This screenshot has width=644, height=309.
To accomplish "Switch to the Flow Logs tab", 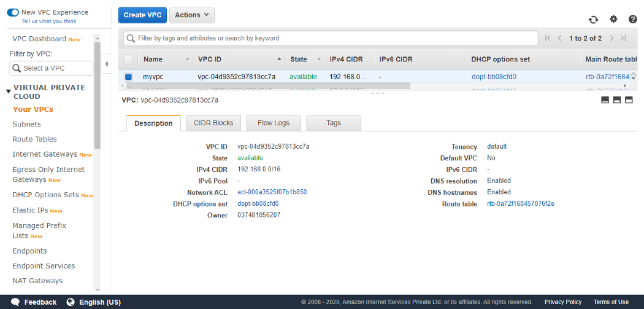I will pyautogui.click(x=274, y=123).
